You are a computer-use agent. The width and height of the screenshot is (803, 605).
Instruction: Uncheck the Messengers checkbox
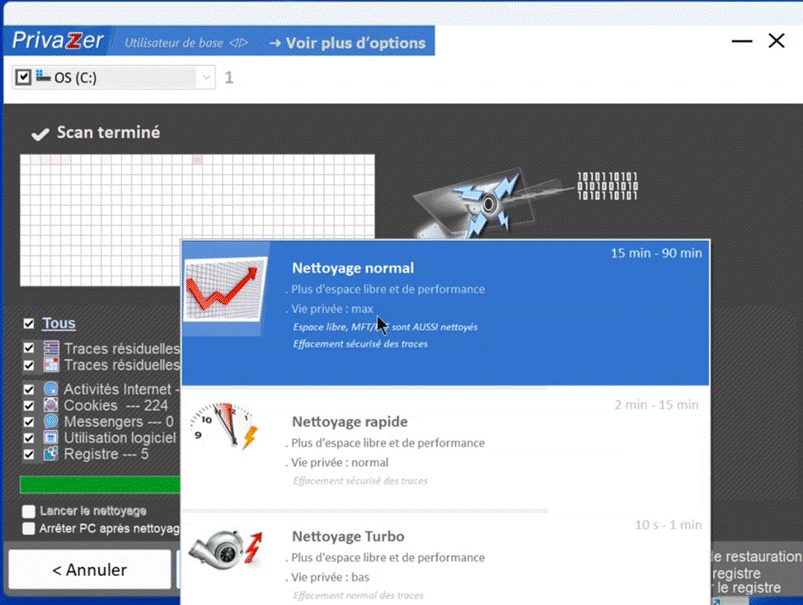[29, 422]
